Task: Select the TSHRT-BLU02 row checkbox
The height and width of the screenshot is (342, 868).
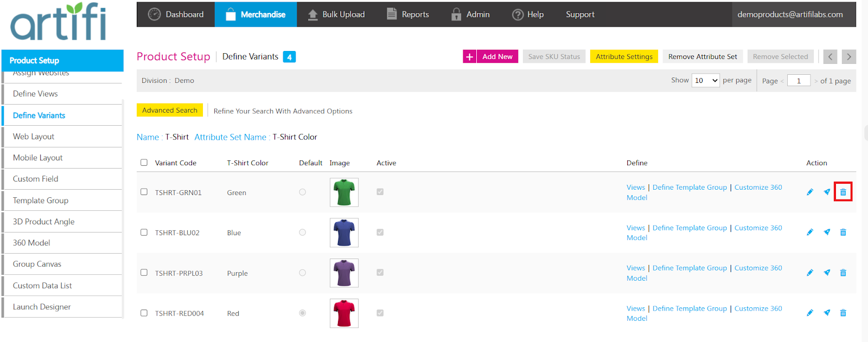Action: click(144, 232)
